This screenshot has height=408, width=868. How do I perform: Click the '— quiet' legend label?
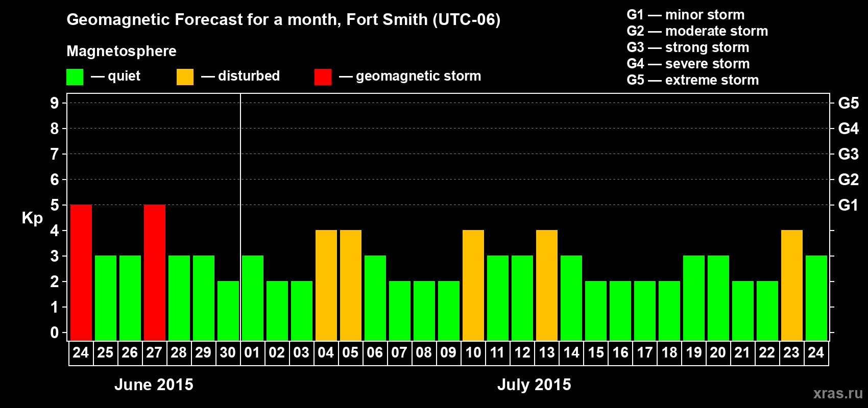coord(115,76)
